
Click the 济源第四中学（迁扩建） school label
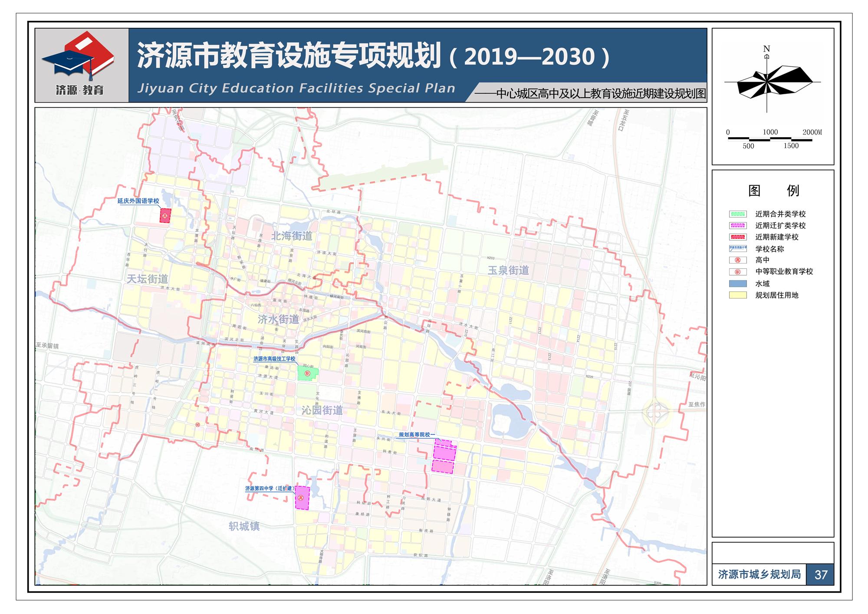pos(270,489)
